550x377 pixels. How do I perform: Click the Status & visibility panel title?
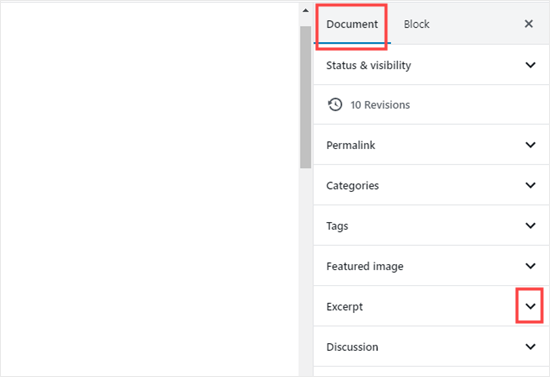coord(369,65)
